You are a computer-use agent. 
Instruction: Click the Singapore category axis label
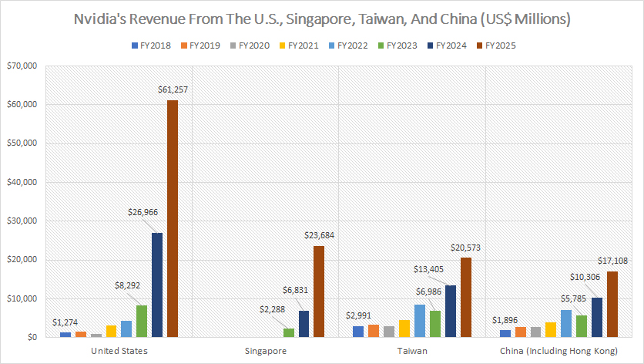click(x=265, y=350)
